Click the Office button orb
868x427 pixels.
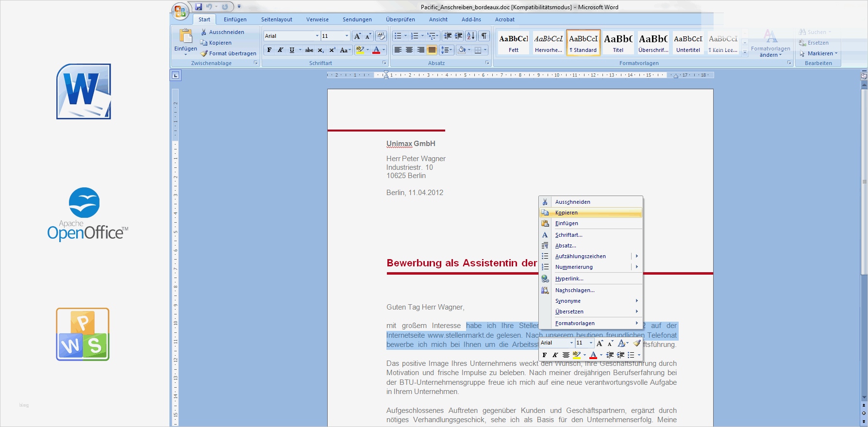pos(180,11)
